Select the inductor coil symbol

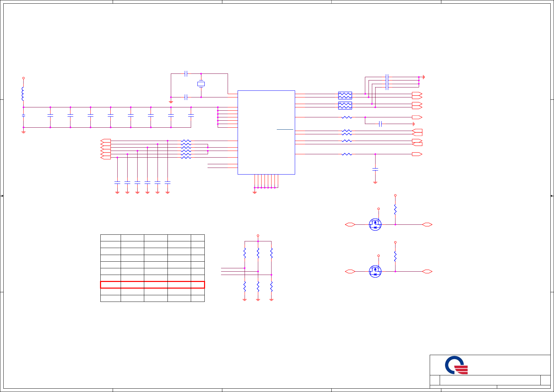(x=23, y=94)
